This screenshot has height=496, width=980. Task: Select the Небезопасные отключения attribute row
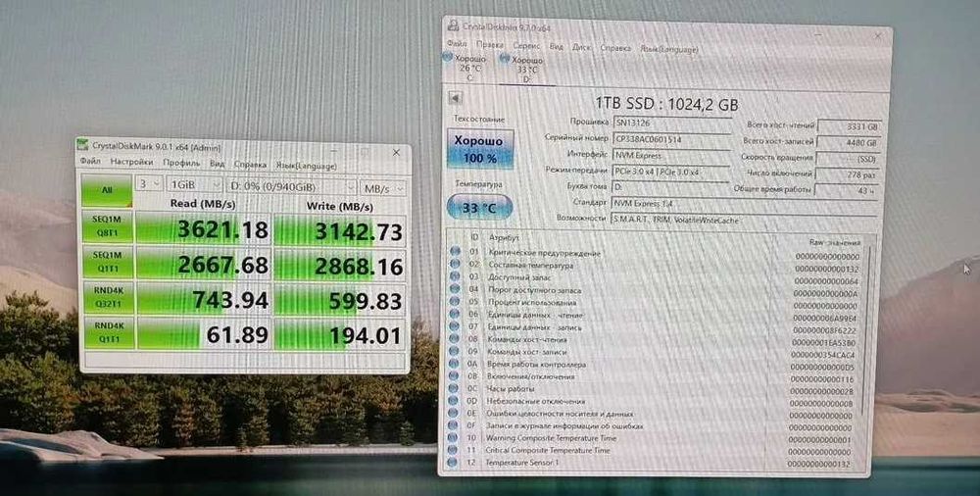pyautogui.click(x=655, y=402)
